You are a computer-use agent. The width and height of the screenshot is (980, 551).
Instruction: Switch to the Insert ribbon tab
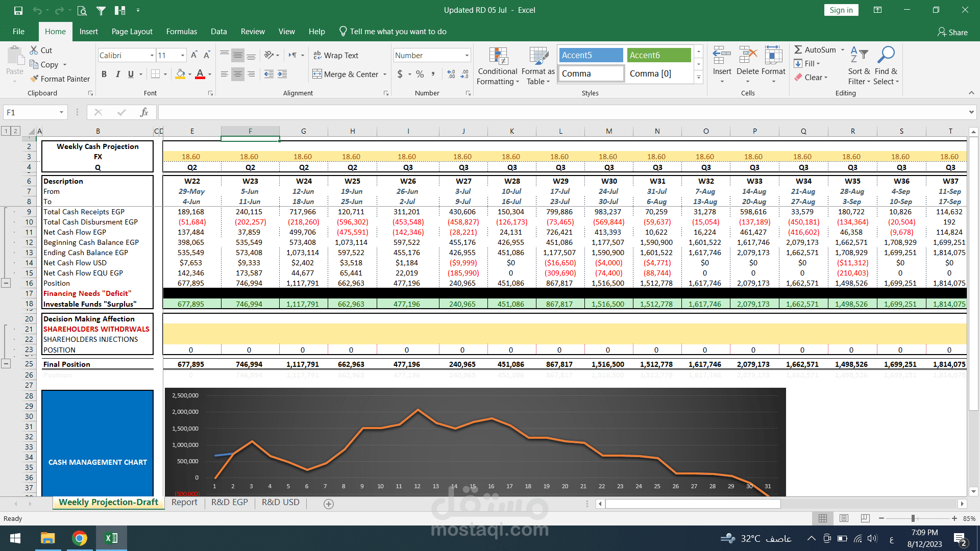[x=88, y=32]
